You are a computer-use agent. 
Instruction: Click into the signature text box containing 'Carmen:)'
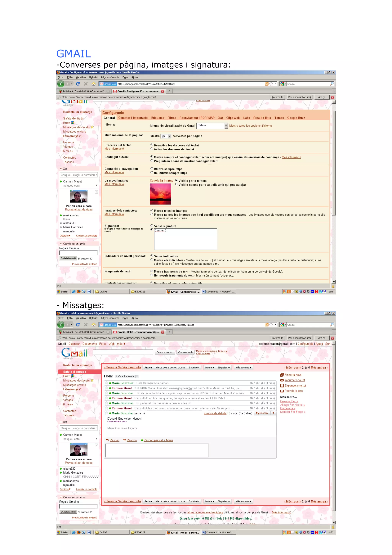(185, 239)
